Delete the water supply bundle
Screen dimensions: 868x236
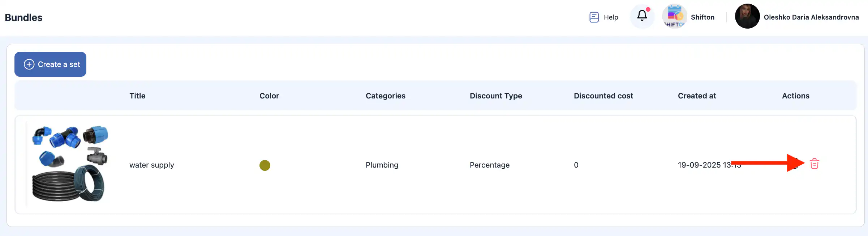(x=814, y=164)
